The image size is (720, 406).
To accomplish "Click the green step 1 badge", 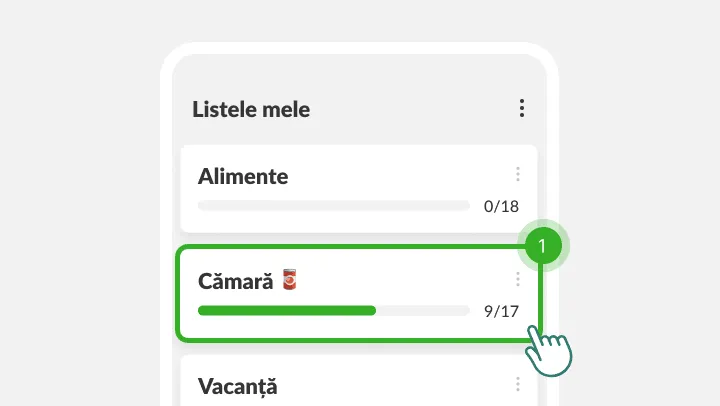I will [x=543, y=246].
